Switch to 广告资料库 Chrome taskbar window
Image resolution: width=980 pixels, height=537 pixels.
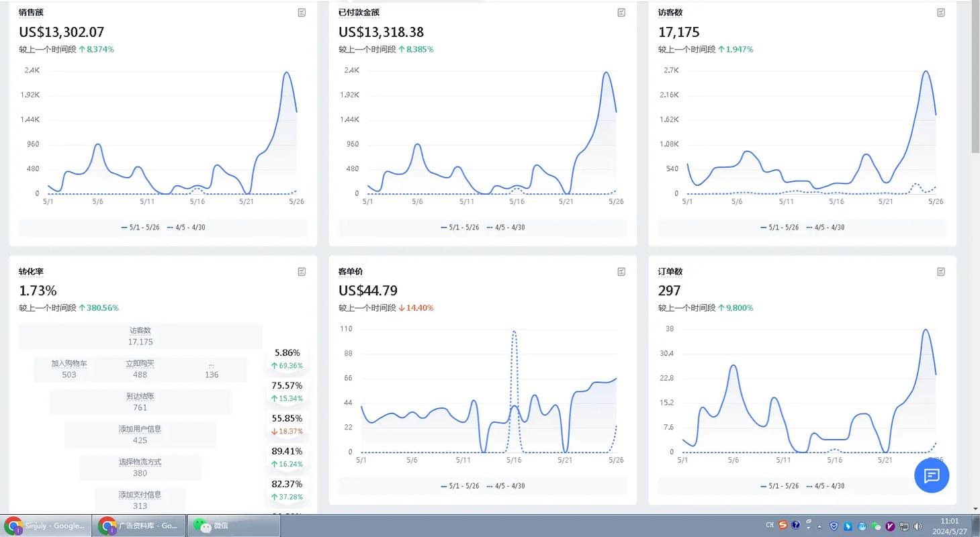138,526
